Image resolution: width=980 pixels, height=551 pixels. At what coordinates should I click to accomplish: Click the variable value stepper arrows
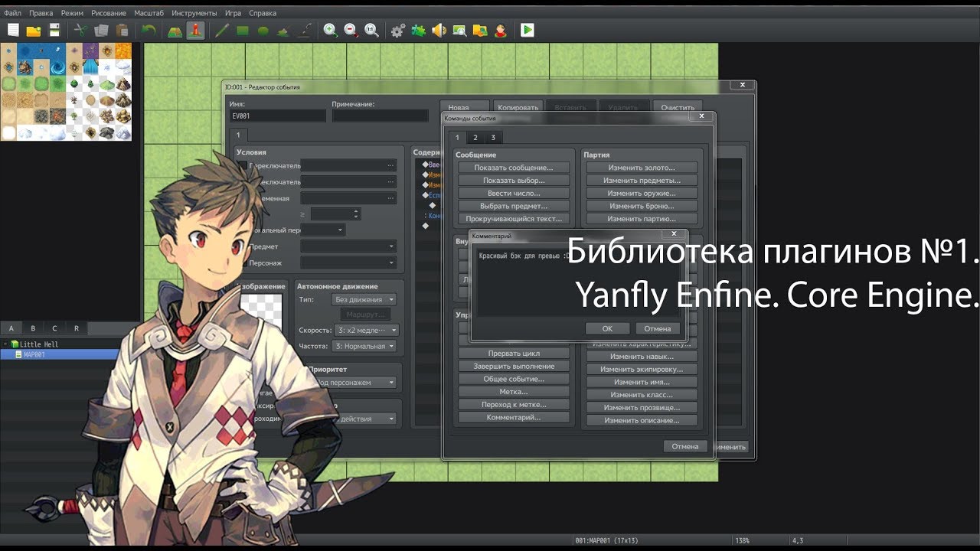click(356, 214)
